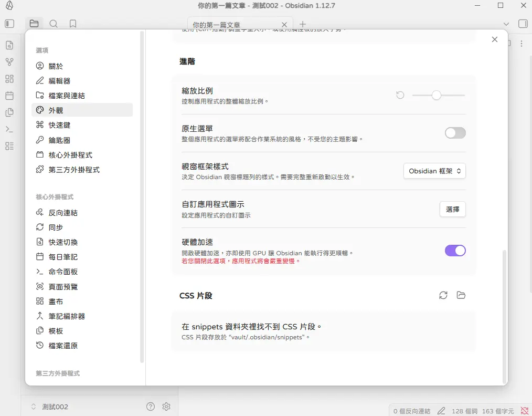Viewport: 532px width, 416px height.
Task: Click settings gear at bottom left
Action: [x=166, y=407]
